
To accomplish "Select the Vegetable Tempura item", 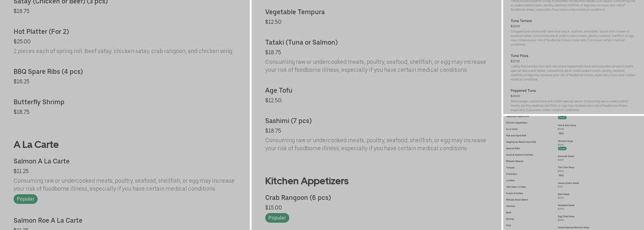I will (x=295, y=12).
